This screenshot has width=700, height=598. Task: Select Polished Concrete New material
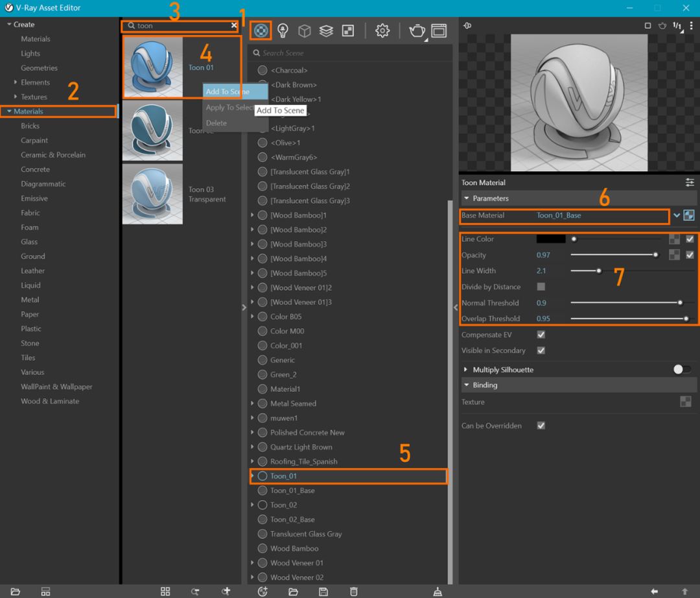[x=307, y=433]
